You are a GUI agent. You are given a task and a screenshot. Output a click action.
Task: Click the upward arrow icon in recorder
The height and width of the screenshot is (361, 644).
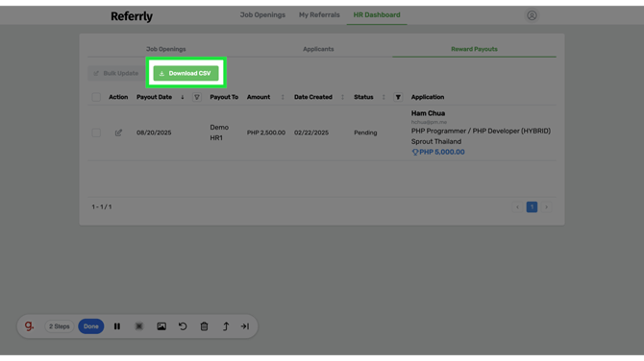click(226, 326)
